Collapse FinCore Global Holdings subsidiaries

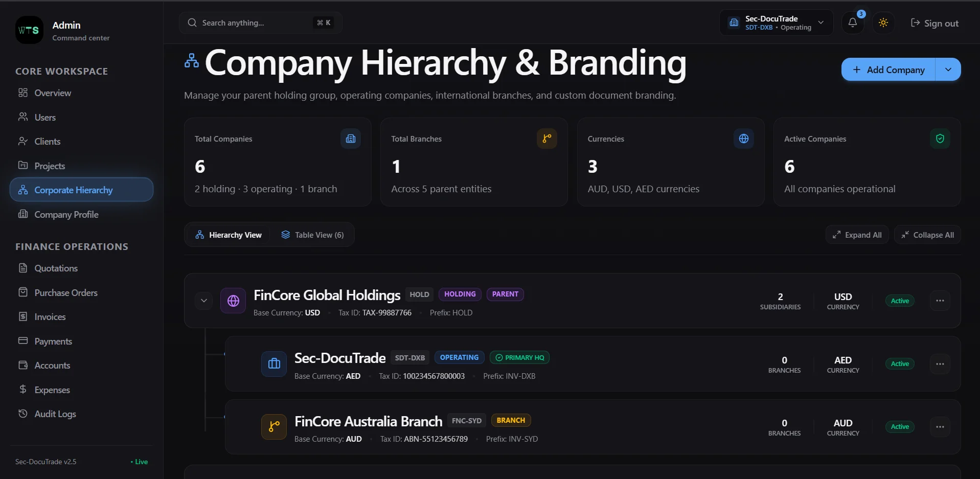pos(204,301)
